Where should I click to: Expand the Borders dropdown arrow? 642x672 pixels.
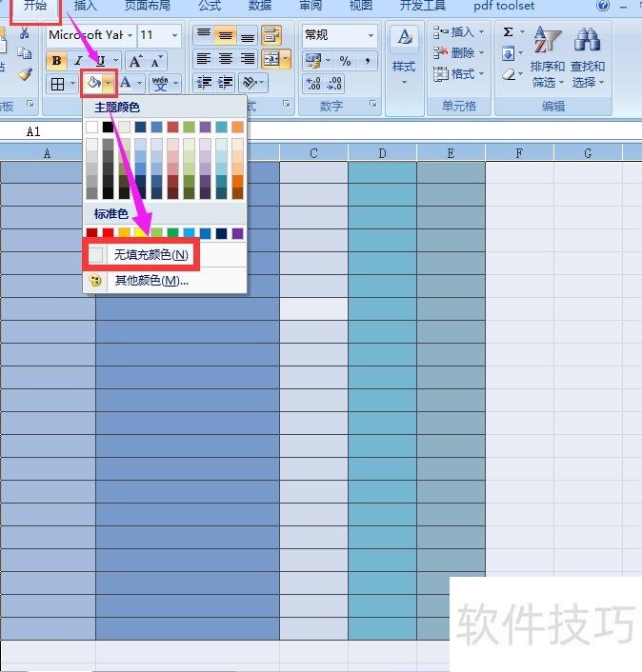click(72, 83)
